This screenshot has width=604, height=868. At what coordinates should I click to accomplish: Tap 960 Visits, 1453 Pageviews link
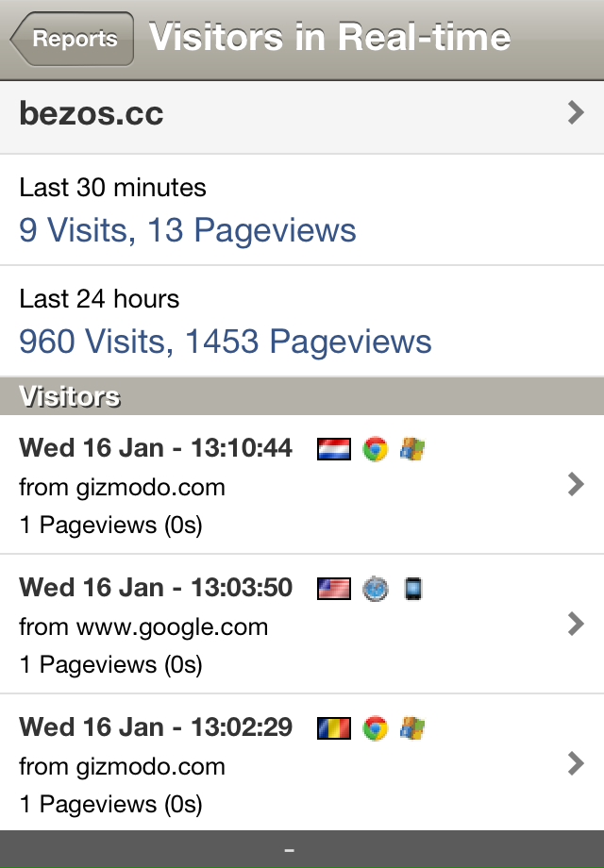[x=226, y=342]
